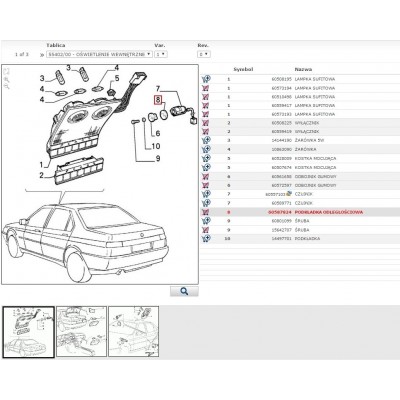Click KOSTKA MOCUJĄCA name in row 60528009
The height and width of the screenshot is (400, 400).
pyautogui.click(x=315, y=158)
